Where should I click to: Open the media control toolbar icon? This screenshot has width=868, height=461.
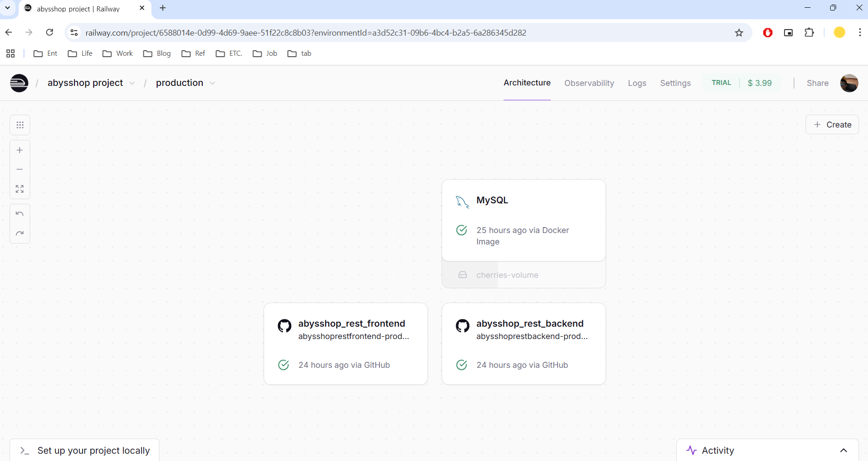(x=788, y=32)
